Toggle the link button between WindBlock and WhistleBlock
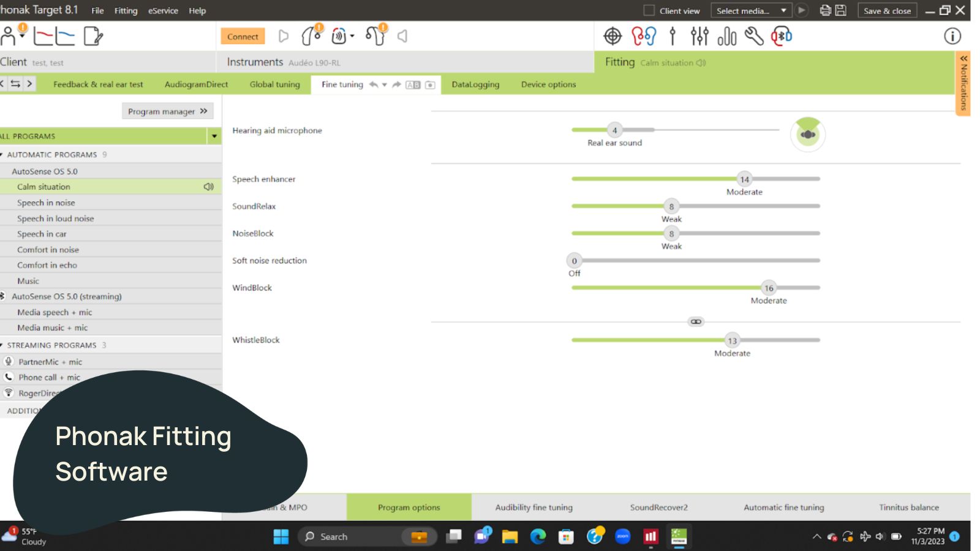This screenshot has width=980, height=551. point(696,321)
